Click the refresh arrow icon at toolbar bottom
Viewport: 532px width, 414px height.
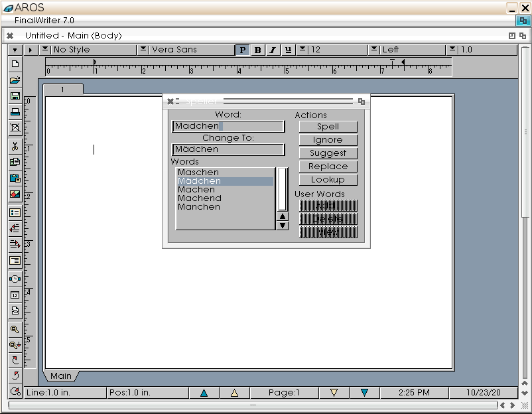pyautogui.click(x=15, y=391)
